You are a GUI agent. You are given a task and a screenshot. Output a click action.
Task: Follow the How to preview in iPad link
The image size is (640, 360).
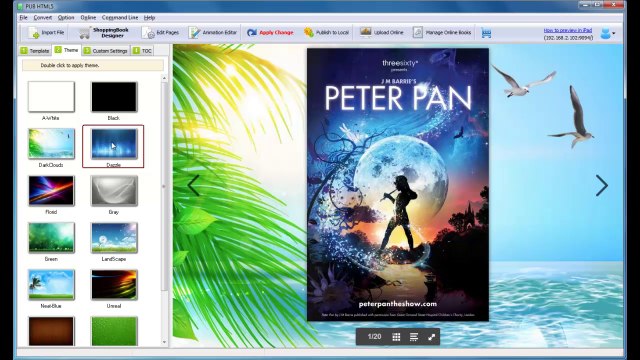[x=567, y=30]
